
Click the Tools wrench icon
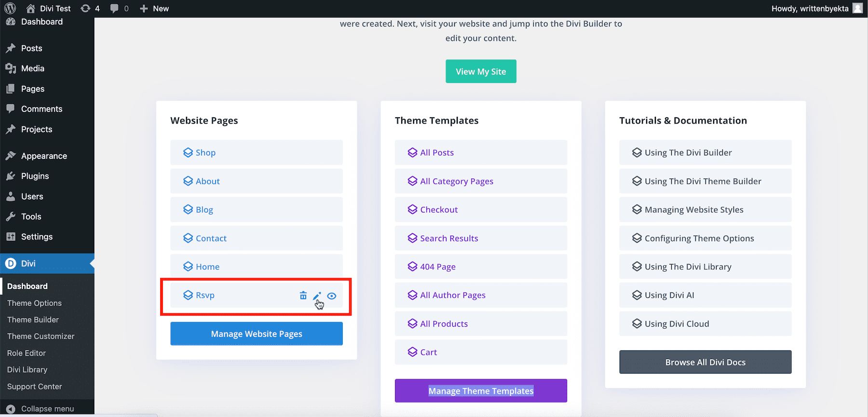[11, 217]
